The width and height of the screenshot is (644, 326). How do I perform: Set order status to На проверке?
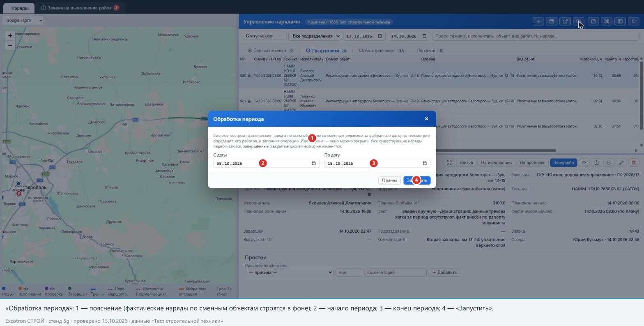coord(532,163)
